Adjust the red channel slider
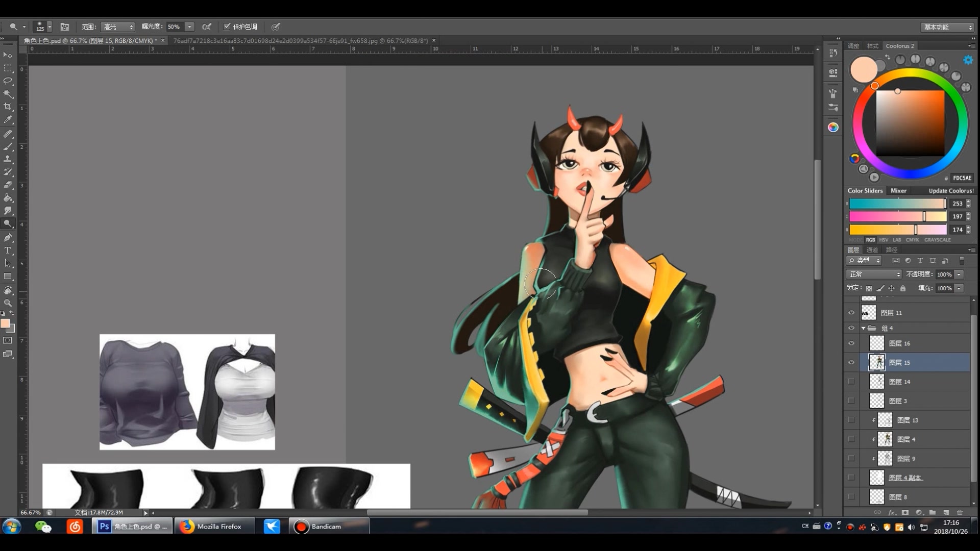The image size is (980, 551). click(x=898, y=204)
